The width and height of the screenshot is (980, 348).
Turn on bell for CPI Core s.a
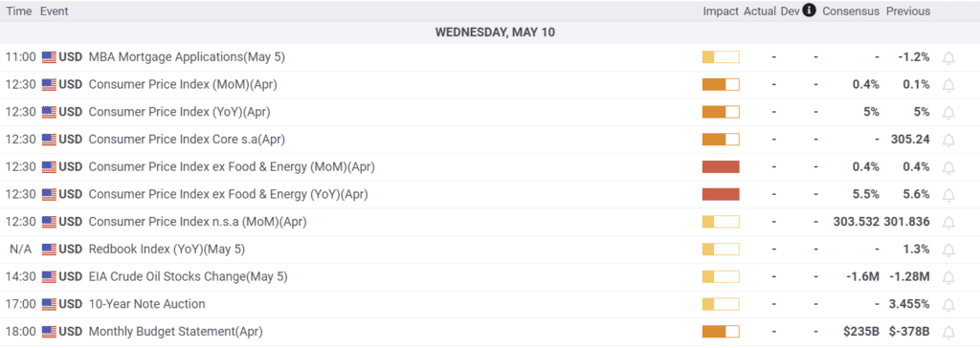point(948,140)
